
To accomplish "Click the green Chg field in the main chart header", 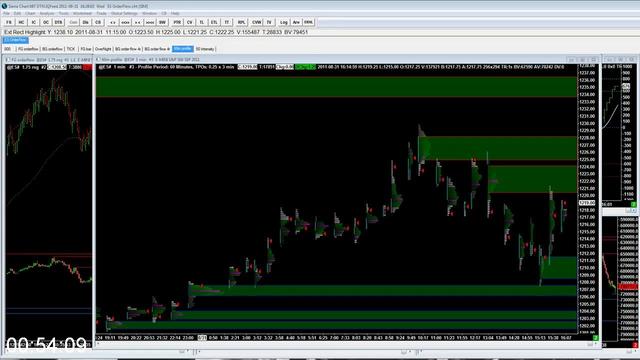I will [305, 67].
